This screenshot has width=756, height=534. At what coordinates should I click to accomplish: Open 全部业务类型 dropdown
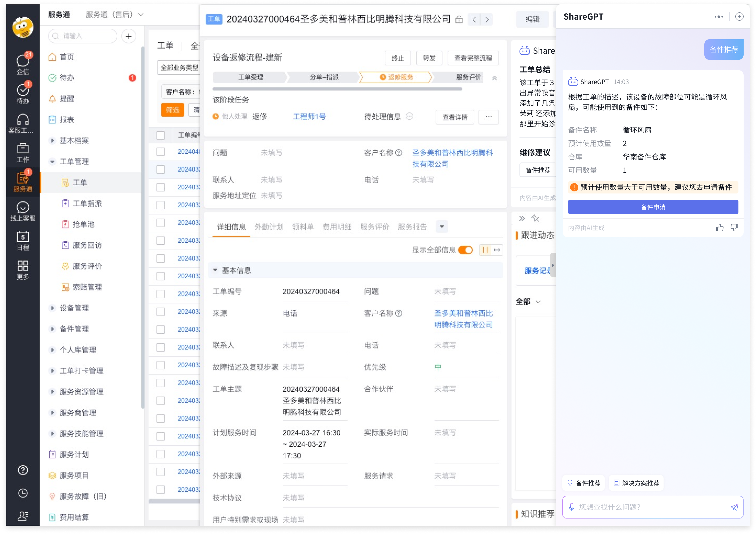pos(179,67)
